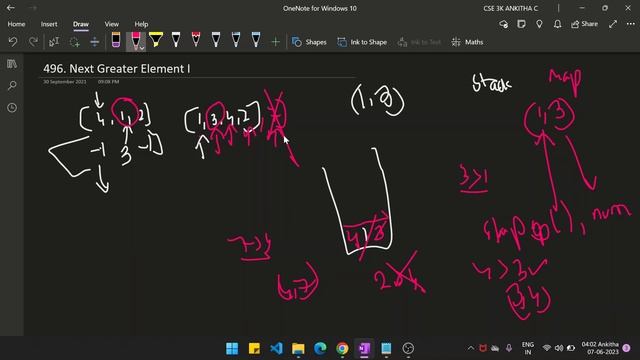Add a new pen with plus icon
Viewport: 640px width, 360px height.
click(276, 42)
